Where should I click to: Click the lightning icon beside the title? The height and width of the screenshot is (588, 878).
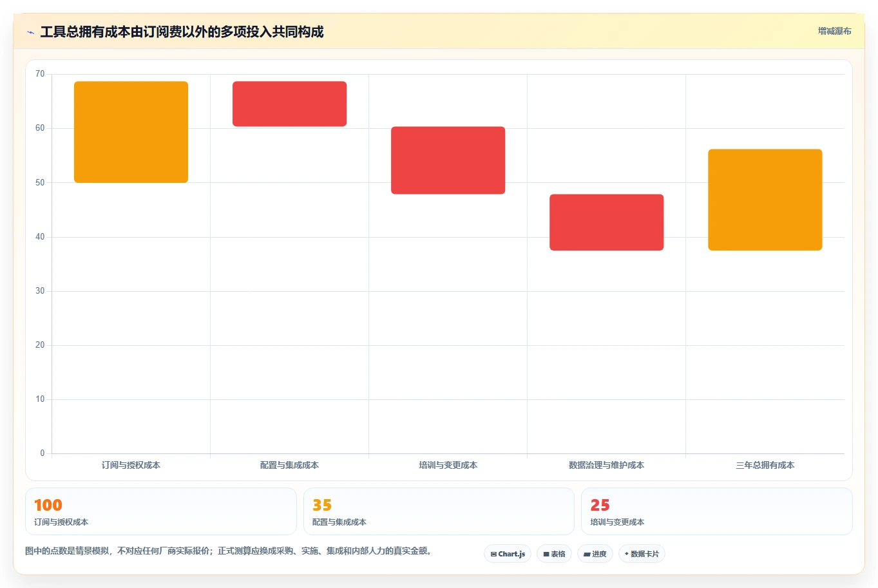(30, 32)
